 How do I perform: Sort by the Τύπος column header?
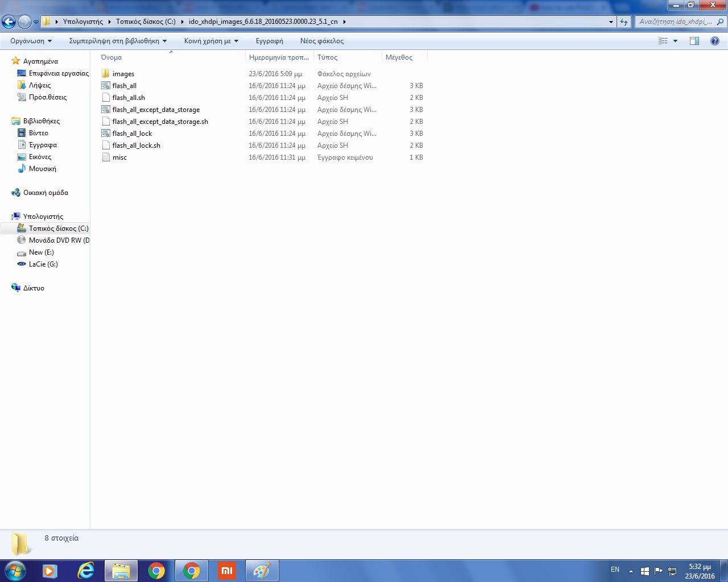(347, 57)
